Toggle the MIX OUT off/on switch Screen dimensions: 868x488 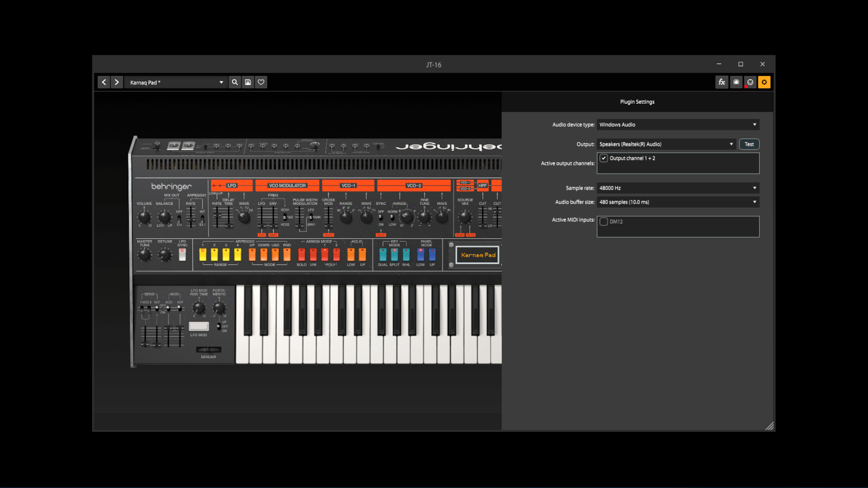point(179,219)
